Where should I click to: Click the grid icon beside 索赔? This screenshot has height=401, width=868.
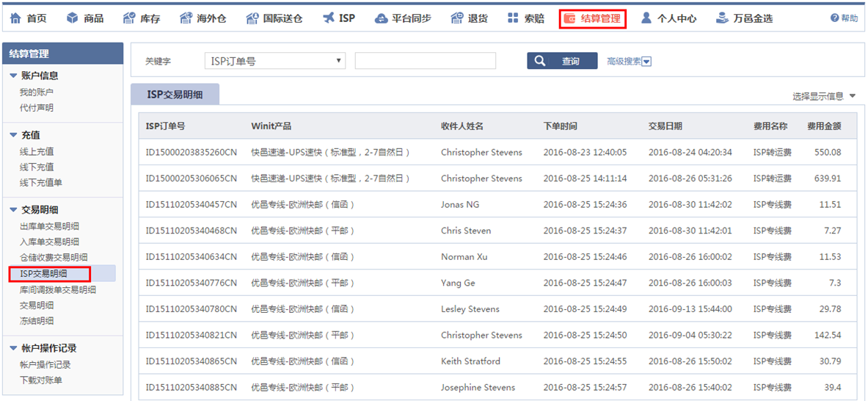[513, 18]
